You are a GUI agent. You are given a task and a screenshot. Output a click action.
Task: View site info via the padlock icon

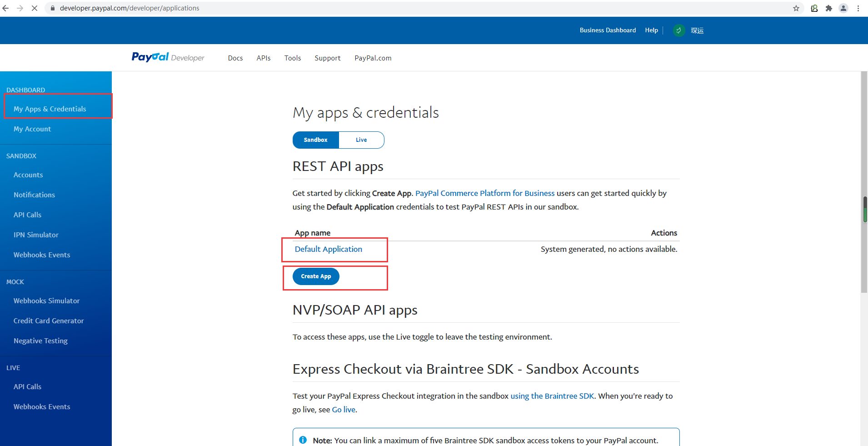tap(53, 8)
